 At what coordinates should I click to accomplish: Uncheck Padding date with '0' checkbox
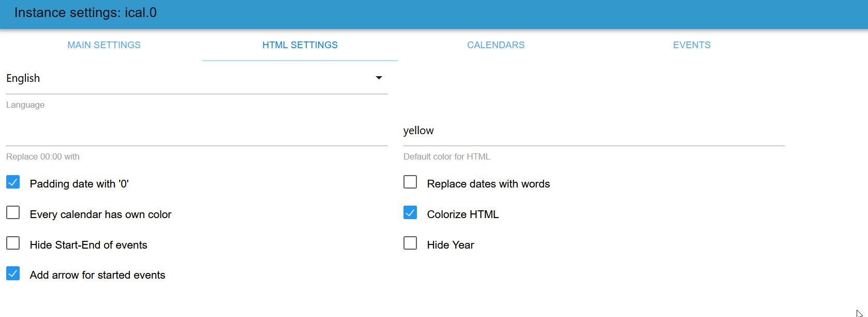tap(13, 182)
